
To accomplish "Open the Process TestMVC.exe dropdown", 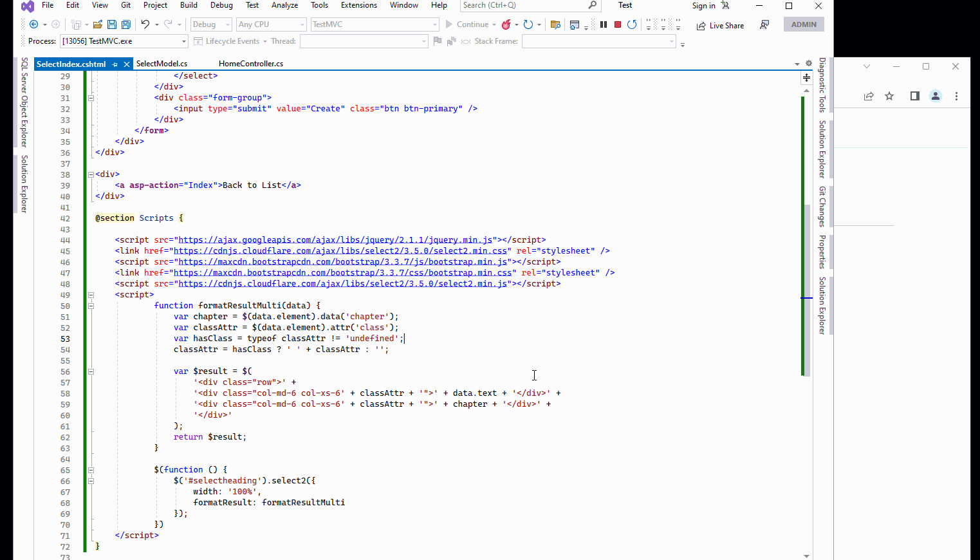I will [x=124, y=41].
